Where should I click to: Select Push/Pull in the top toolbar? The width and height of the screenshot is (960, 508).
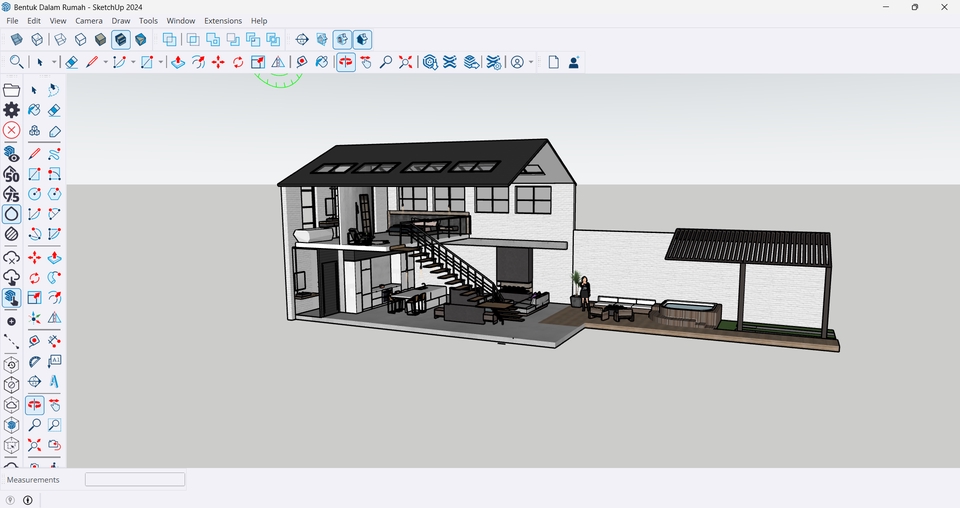pos(178,62)
